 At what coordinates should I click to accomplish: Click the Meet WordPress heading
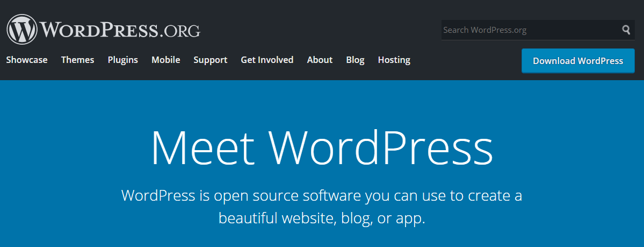pyautogui.click(x=322, y=148)
